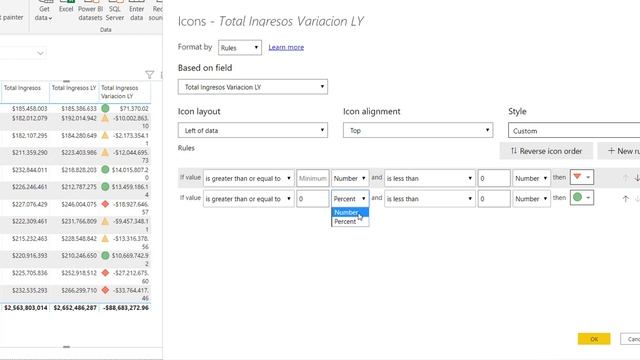Image resolution: width=640 pixels, height=360 pixels.
Task: Add a New rule
Action: pos(619,151)
